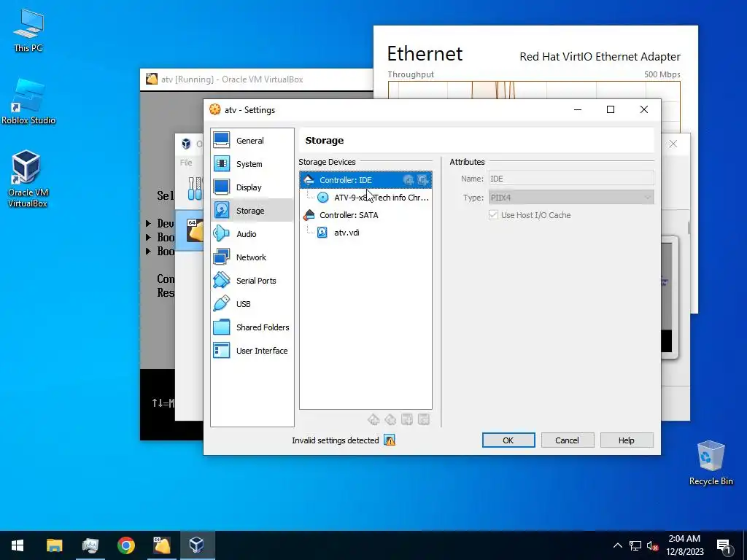747x560 pixels.
Task: Click the Tools icon in VirtualBox Manager
Action: [x=194, y=189]
